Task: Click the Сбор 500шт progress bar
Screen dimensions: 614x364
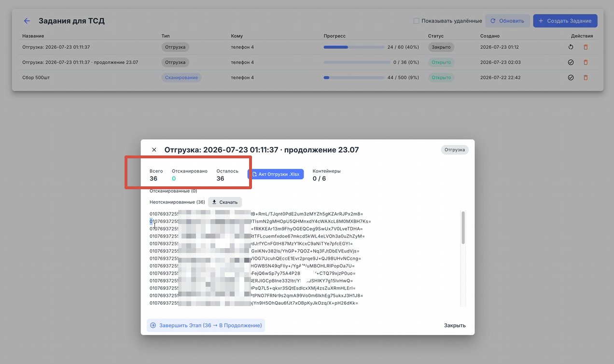Action: coord(354,77)
